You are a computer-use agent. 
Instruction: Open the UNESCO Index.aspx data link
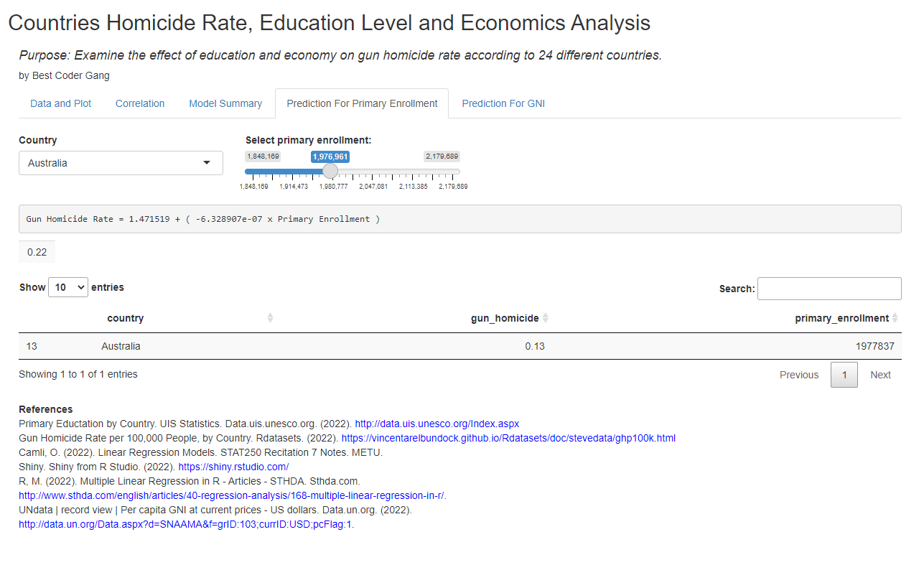[x=437, y=424]
